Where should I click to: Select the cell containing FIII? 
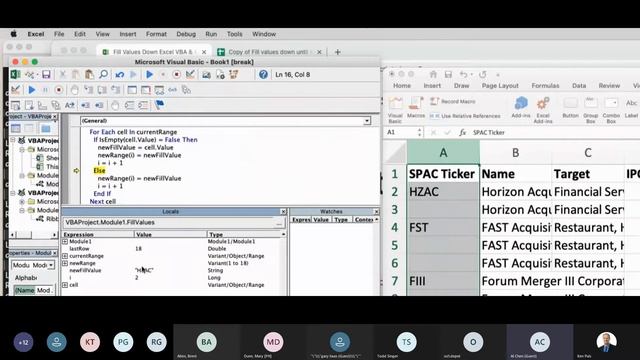tap(443, 281)
